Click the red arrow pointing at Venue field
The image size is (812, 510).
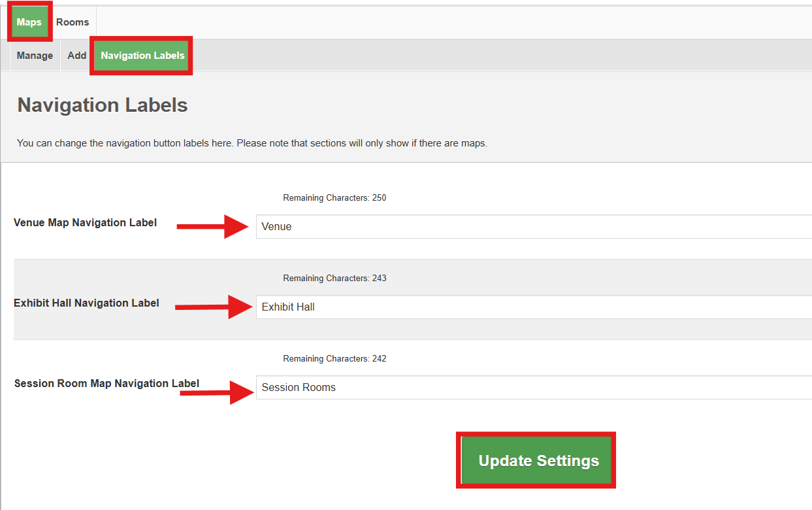213,227
